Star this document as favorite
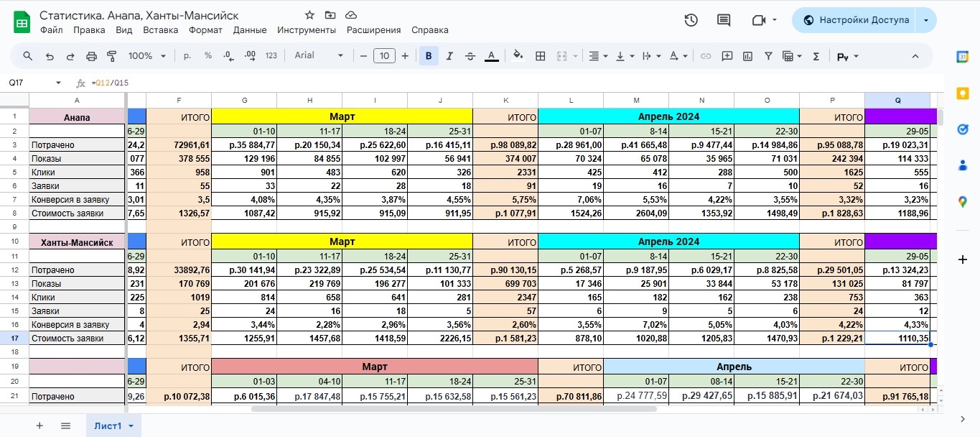The width and height of the screenshot is (980, 437). (x=309, y=15)
